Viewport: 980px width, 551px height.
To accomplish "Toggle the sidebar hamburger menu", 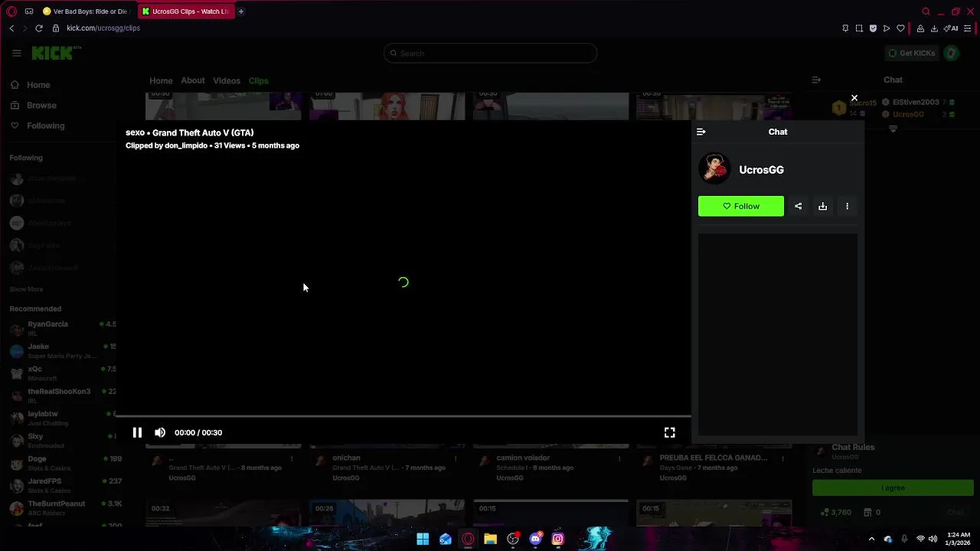I will 16,53.
